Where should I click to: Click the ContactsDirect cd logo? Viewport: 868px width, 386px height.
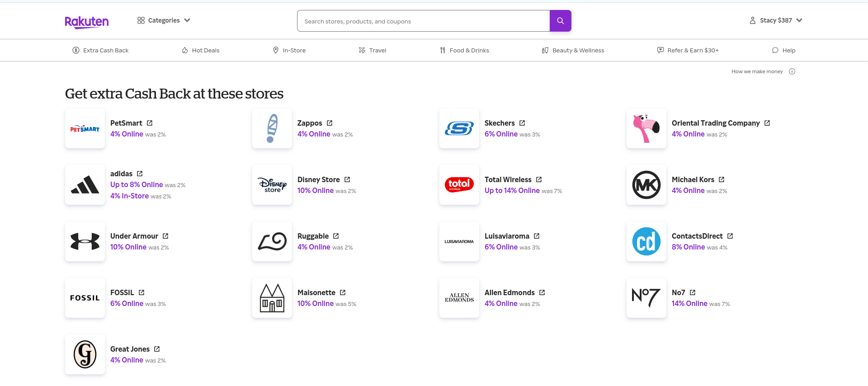tap(646, 241)
